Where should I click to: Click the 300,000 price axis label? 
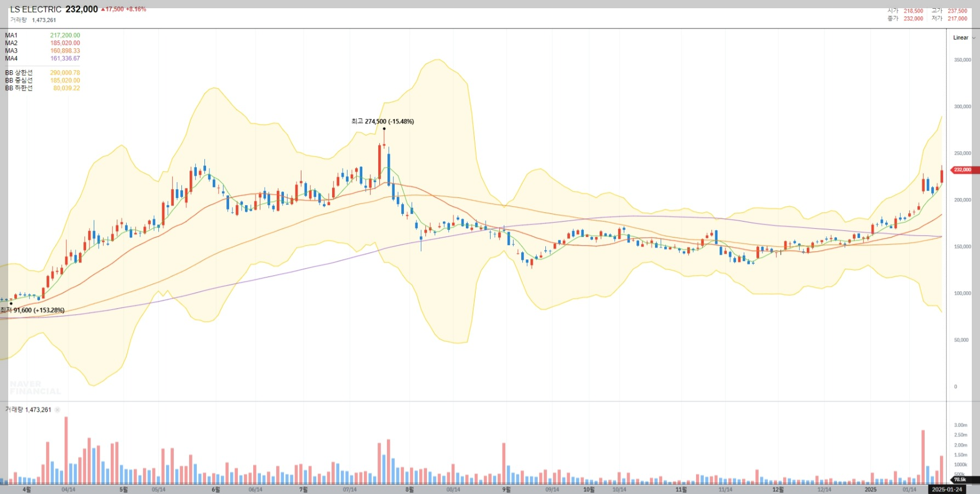[962, 106]
